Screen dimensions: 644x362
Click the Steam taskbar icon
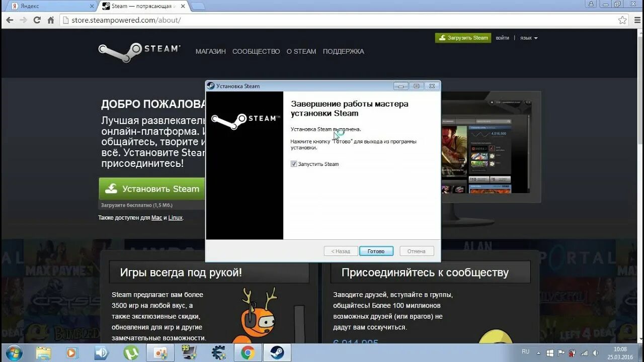tap(277, 353)
